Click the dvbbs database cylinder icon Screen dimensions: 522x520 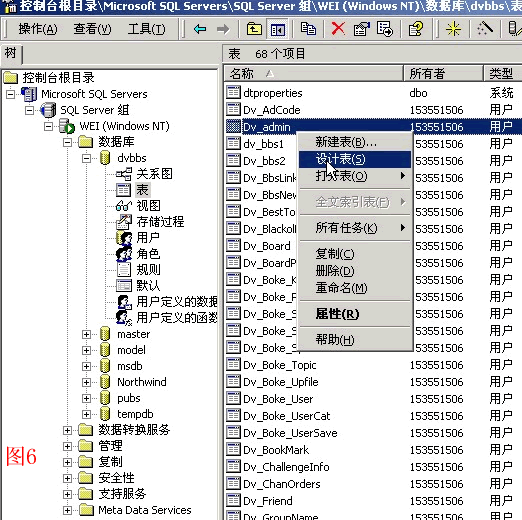(105, 158)
